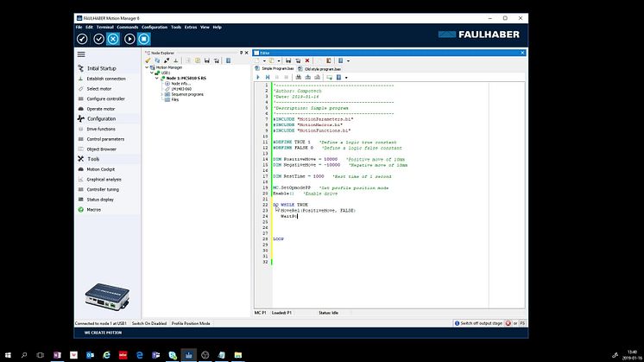Pin the Node Explorer panel
The height and width of the screenshot is (362, 644).
[241, 53]
